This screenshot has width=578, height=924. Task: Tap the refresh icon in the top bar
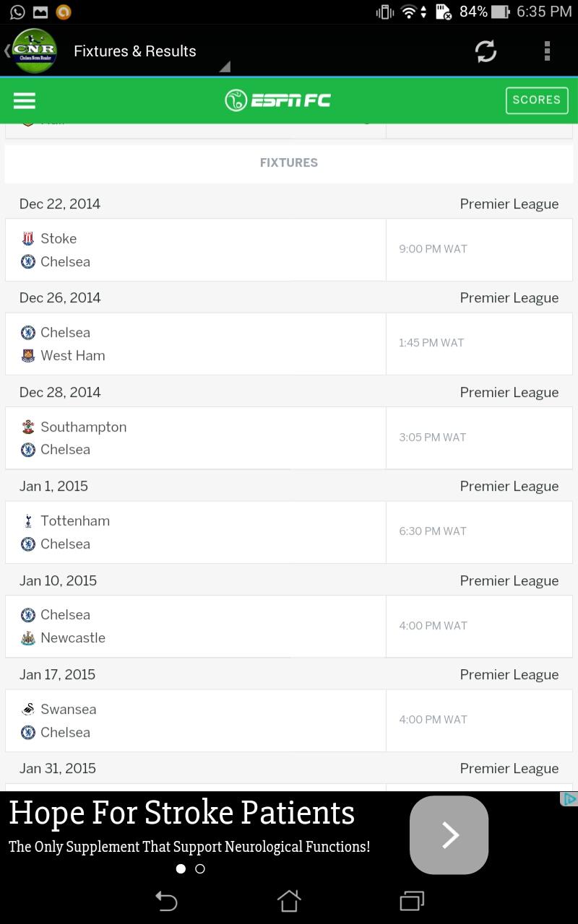486,51
